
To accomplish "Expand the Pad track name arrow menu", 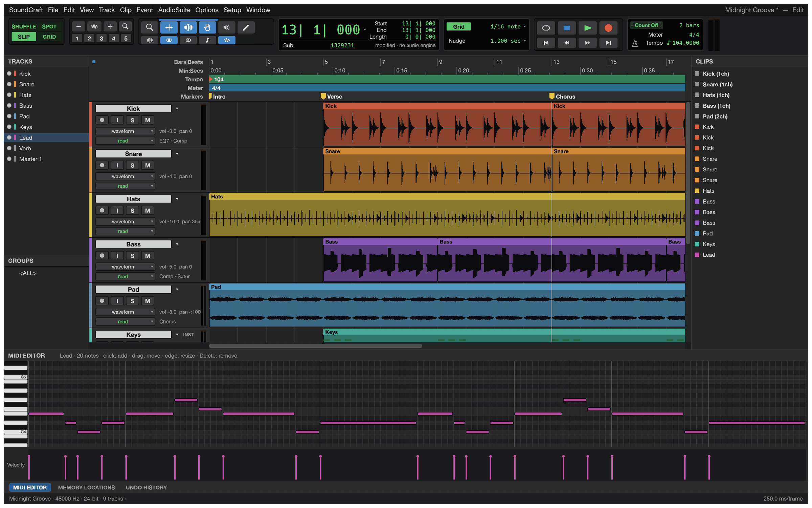I will pos(177,290).
